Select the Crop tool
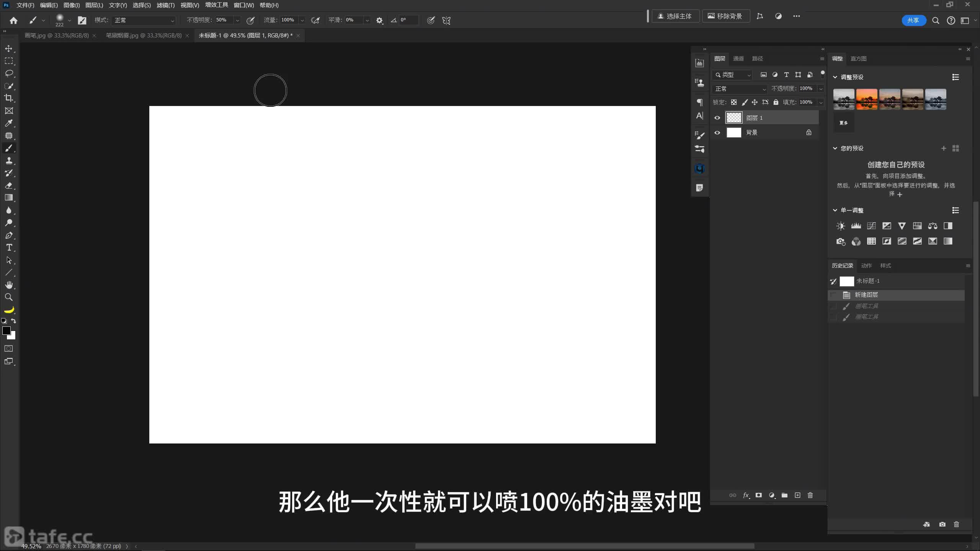 click(x=9, y=98)
